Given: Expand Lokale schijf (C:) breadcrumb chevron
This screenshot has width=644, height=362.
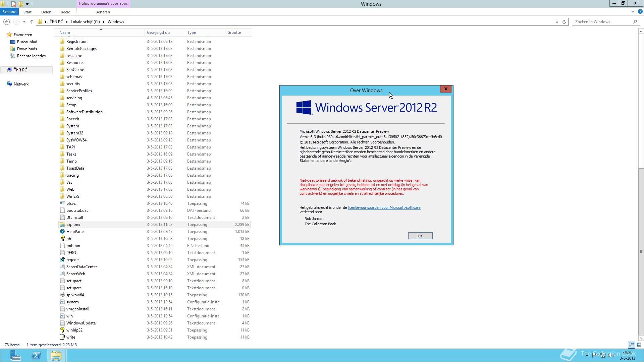Looking at the screenshot, I should [x=104, y=22].
